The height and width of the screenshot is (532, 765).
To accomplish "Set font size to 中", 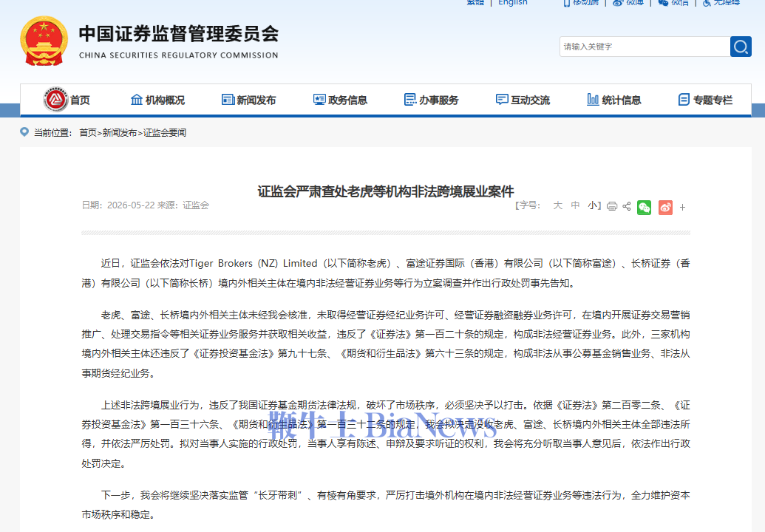I will [575, 205].
